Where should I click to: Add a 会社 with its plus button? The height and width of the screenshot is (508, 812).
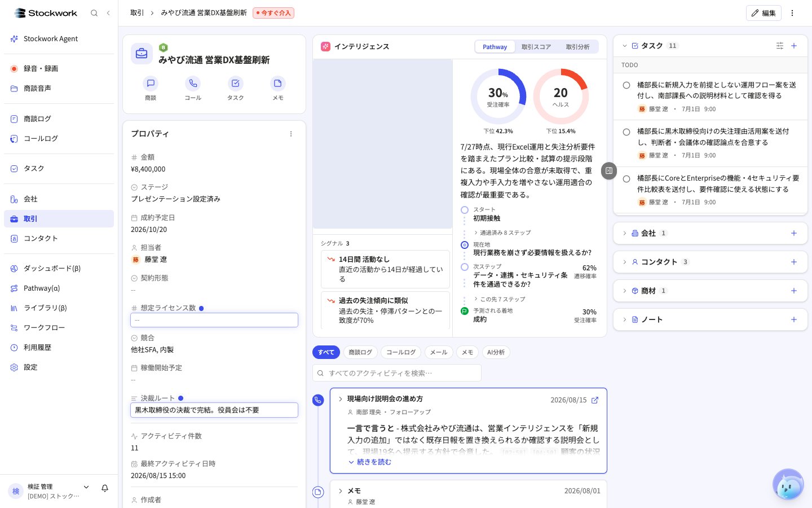[794, 233]
